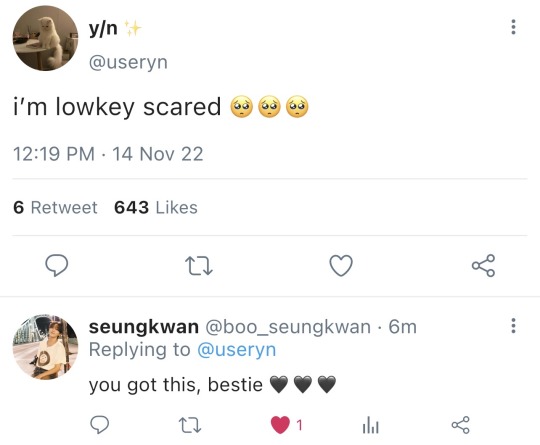This screenshot has height=445, width=540.
Task: Reply to the y/n tweet via comment icon
Action: pyautogui.click(x=57, y=265)
